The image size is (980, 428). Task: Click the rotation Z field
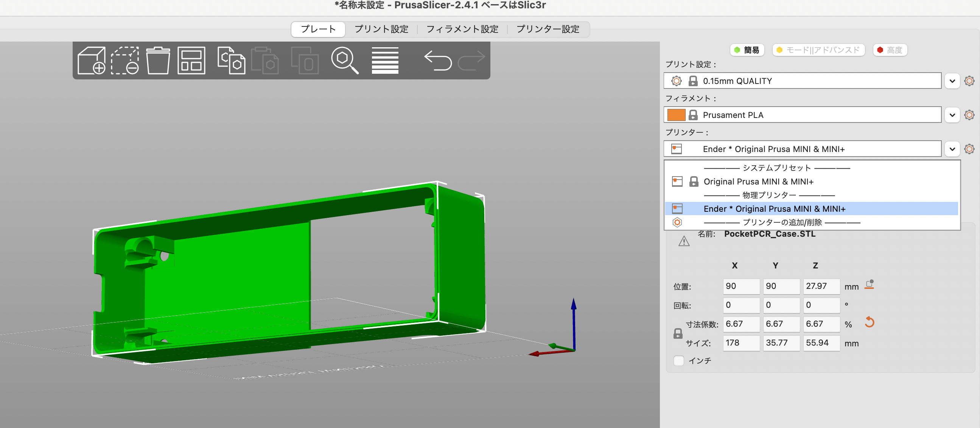pyautogui.click(x=821, y=305)
